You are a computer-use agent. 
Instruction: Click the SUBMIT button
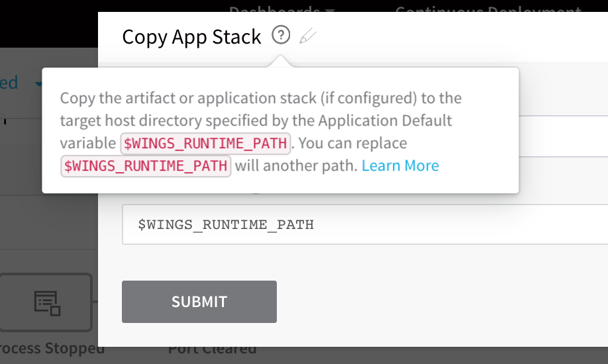(199, 302)
